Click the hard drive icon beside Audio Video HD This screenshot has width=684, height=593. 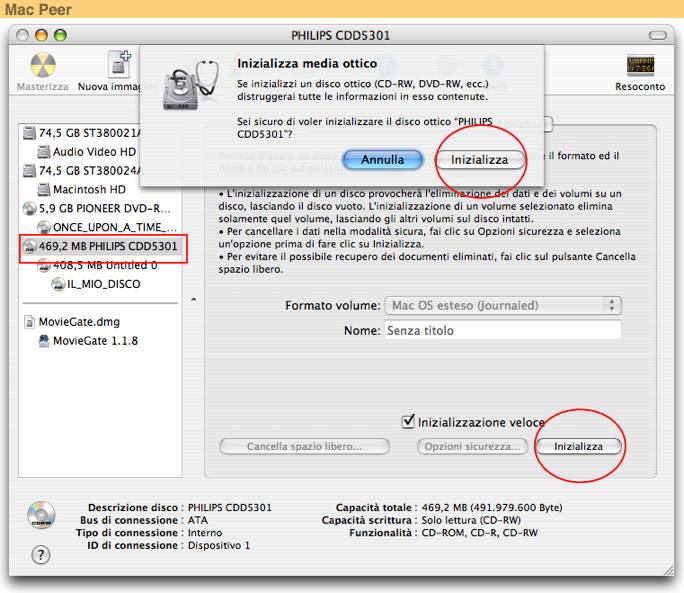click(x=44, y=152)
